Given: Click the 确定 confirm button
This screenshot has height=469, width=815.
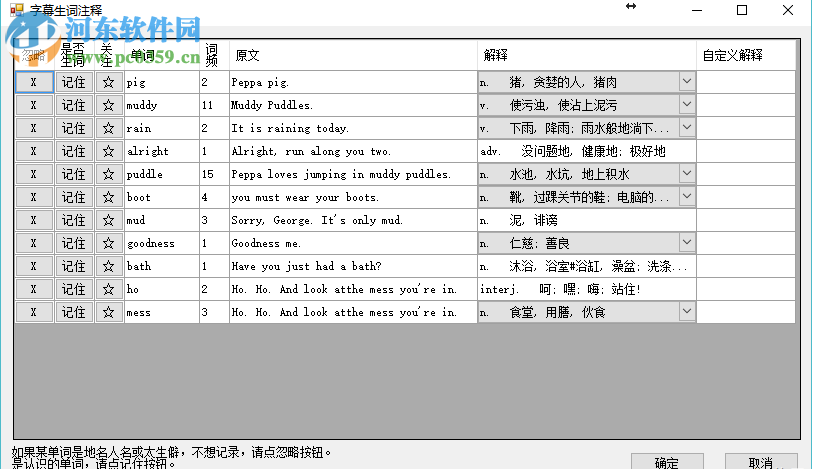Looking at the screenshot, I should pyautogui.click(x=667, y=462).
